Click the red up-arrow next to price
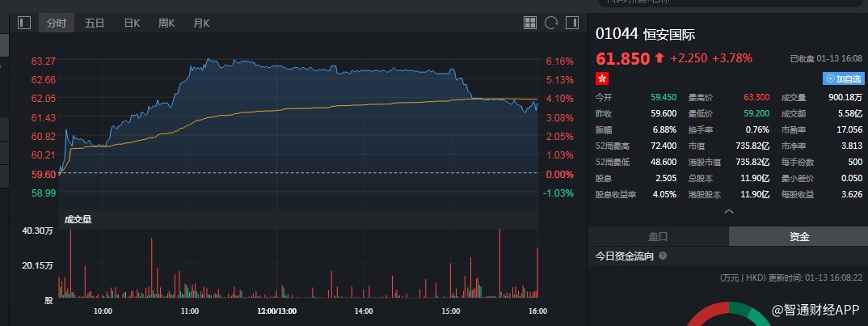The image size is (868, 326). click(x=659, y=58)
